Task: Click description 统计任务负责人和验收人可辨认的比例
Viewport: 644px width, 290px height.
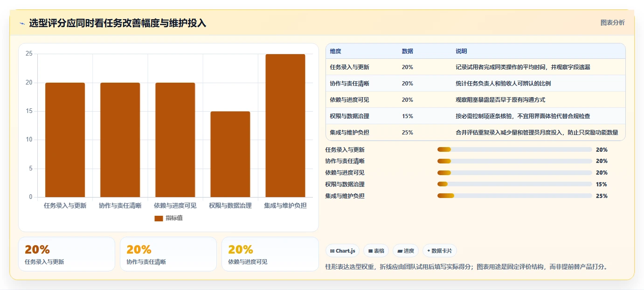Action: (503, 84)
